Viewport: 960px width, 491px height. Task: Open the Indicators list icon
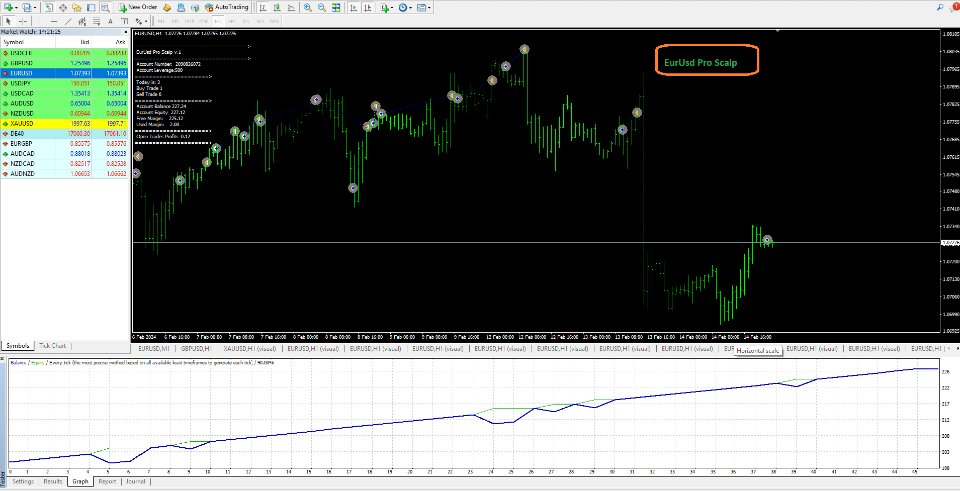pos(384,7)
